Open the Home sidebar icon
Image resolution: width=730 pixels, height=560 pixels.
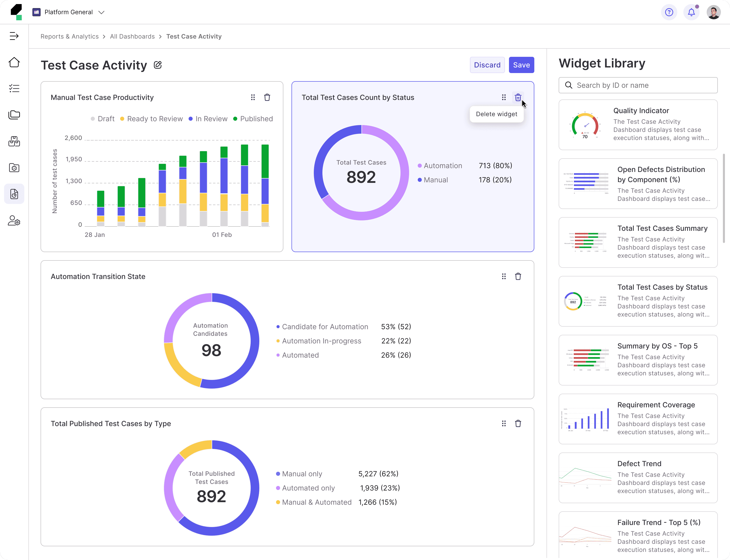pos(14,62)
